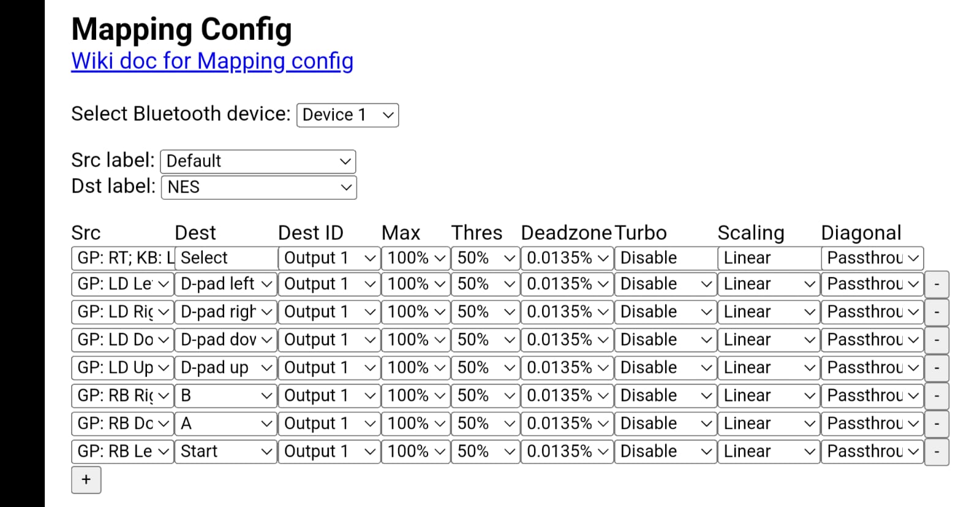Open Dest dropdown showing Start
Viewport: 980px width, 507px height.
[x=225, y=452]
